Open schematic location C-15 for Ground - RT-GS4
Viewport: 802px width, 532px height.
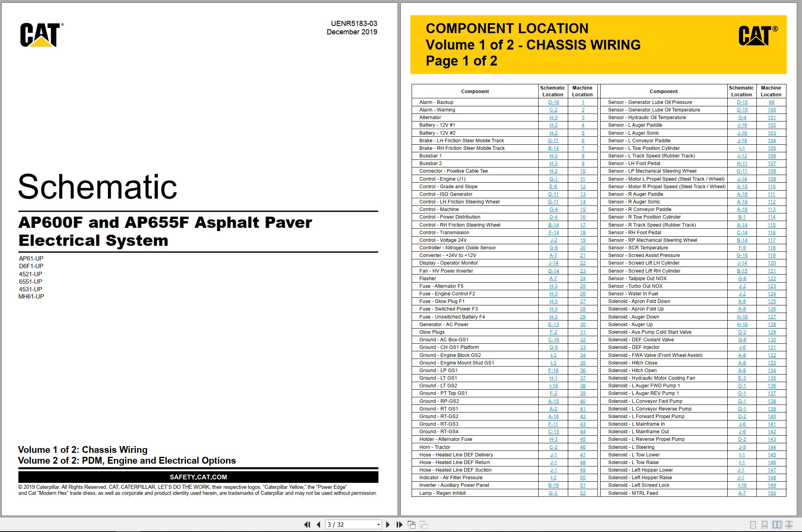click(553, 432)
